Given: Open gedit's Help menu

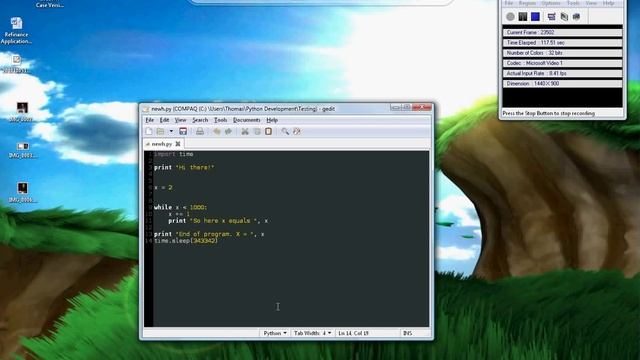Looking at the screenshot, I should coord(272,120).
